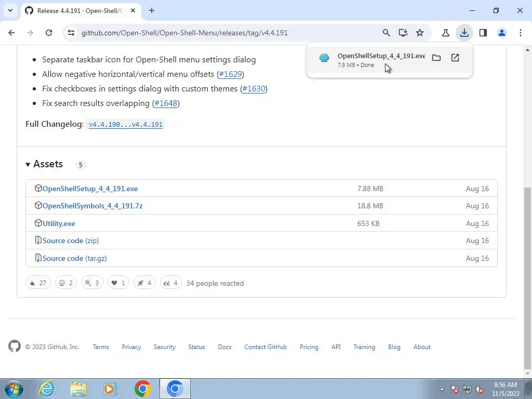Open the Blog footer link
Viewport: 532px width, 399px height.
[394, 347]
